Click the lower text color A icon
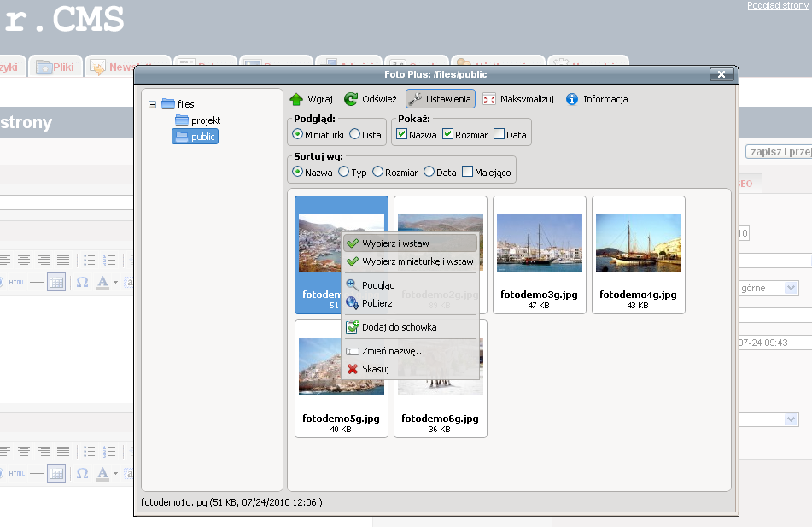Screen dimensions: 812x527 102,474
